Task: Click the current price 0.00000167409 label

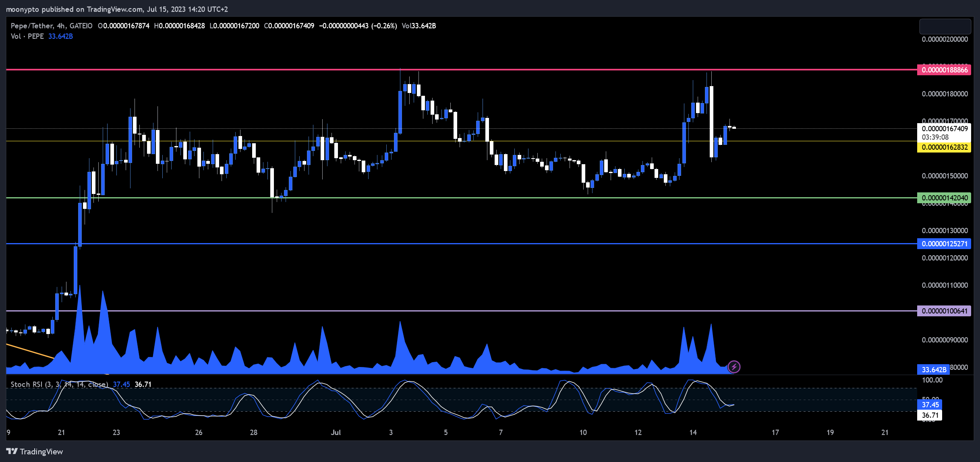Action: [x=944, y=129]
